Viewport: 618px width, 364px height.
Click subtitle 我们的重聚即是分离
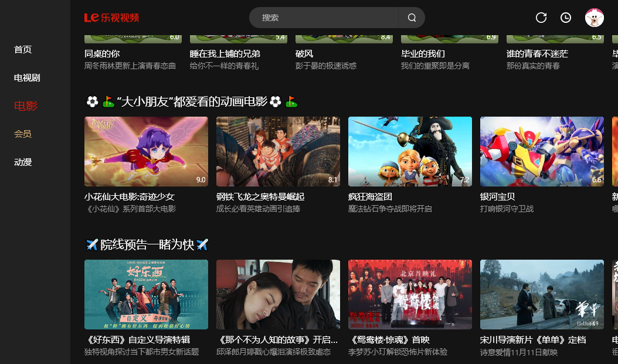[435, 66]
